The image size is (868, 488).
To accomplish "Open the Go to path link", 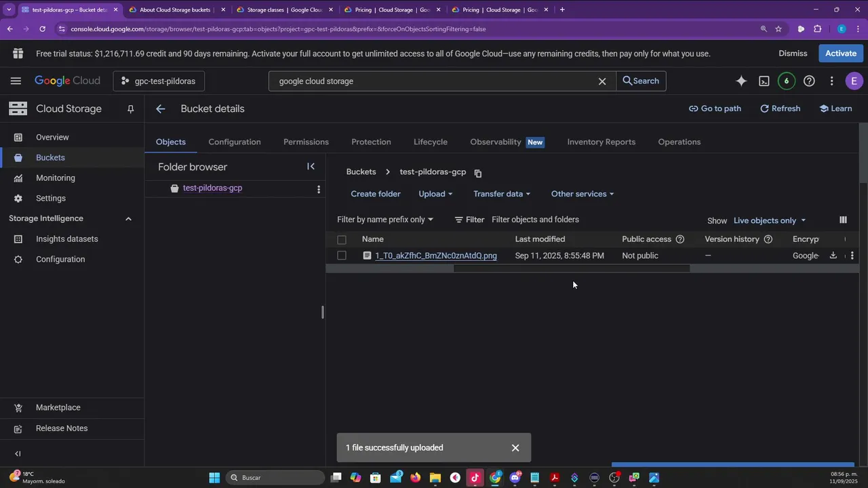I will pyautogui.click(x=715, y=108).
